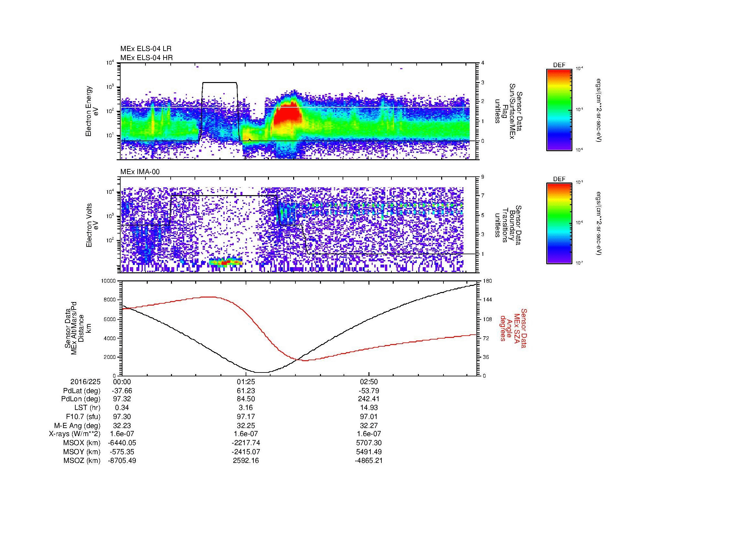
Task: Click the 'Sun/Surface/MEx Flag' axis label
Action: pos(508,111)
